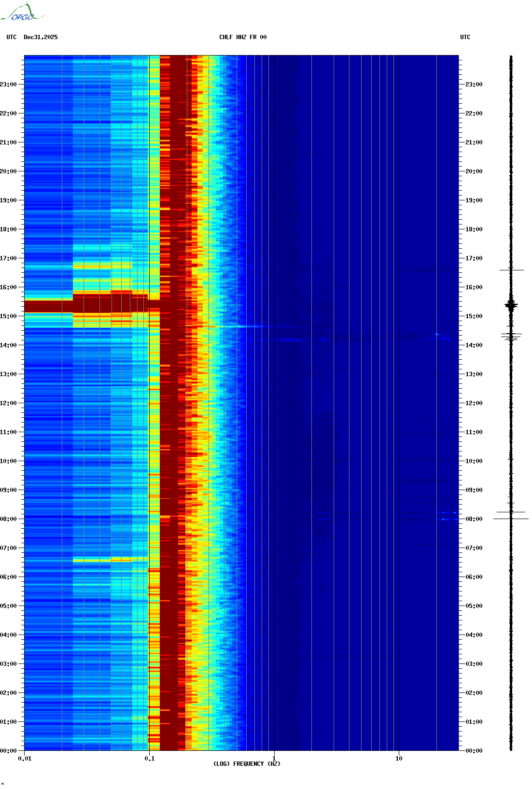This screenshot has width=532, height=789.
Task: Select 00:00 on the left time axis
Action: pyautogui.click(x=8, y=751)
